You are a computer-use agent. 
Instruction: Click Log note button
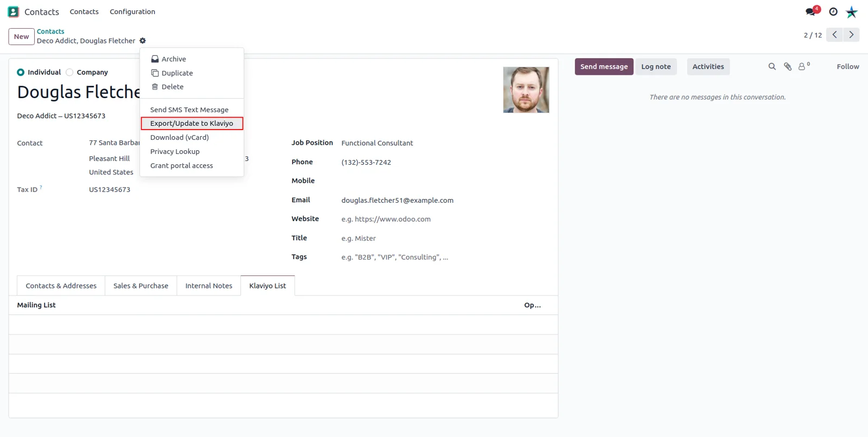click(x=656, y=67)
